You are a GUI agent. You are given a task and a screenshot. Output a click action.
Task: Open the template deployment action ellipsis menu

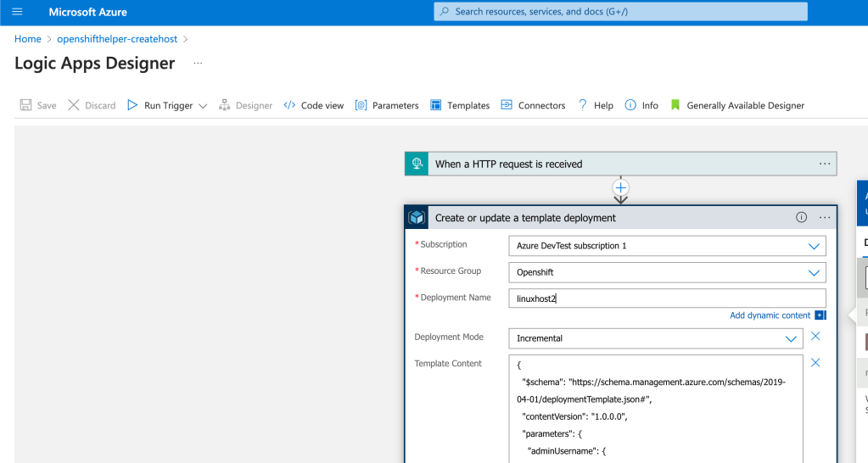pos(824,217)
